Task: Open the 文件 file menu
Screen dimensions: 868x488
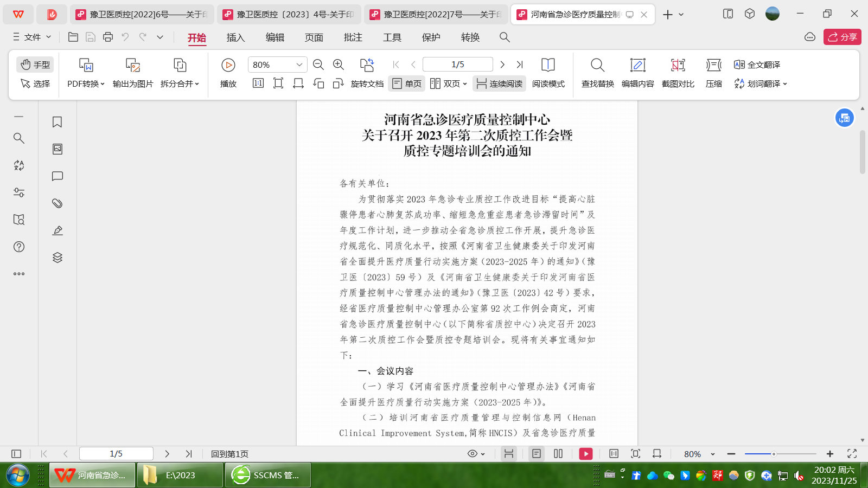Action: point(32,37)
